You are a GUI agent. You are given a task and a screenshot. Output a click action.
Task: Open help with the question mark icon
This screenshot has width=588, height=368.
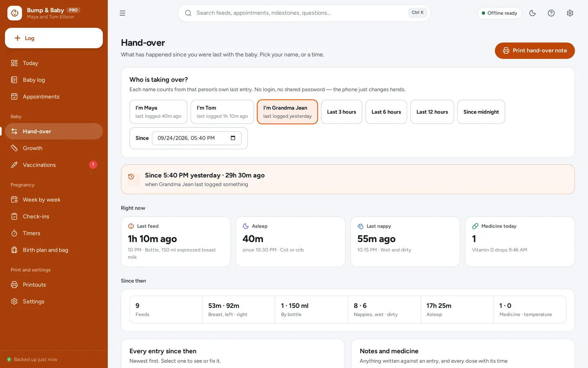(x=551, y=13)
